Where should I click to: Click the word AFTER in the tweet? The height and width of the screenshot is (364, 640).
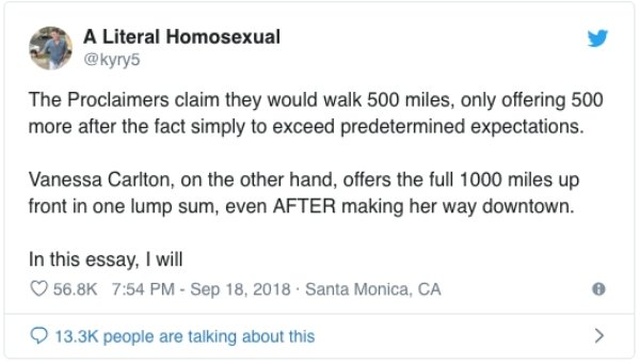pos(304,206)
